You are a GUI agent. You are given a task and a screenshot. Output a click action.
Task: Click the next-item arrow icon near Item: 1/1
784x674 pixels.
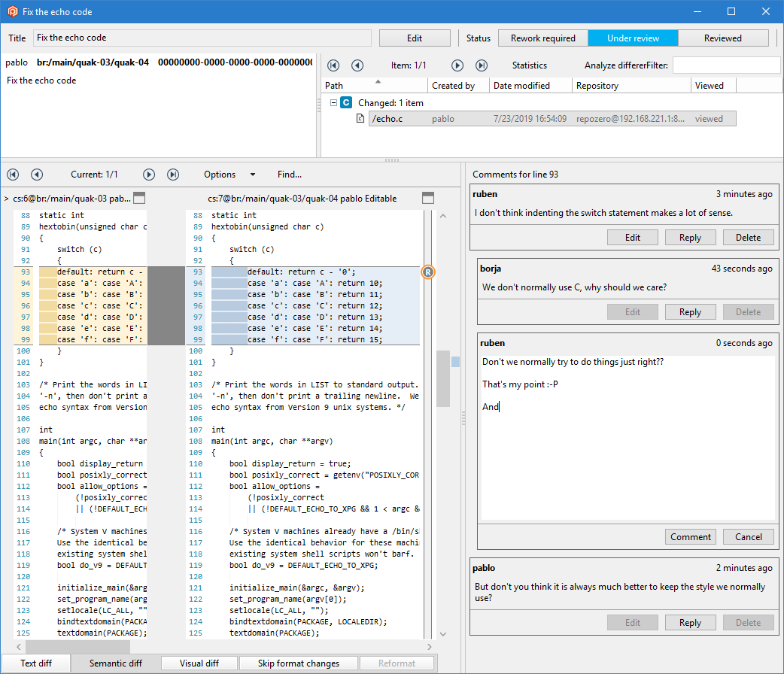pyautogui.click(x=457, y=65)
